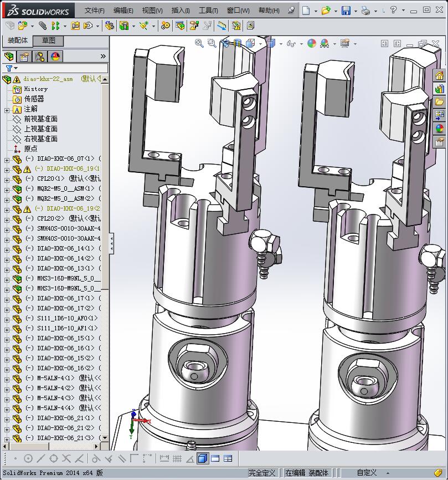448x480 pixels.
Task: Click the Save disk icon
Action: 346,11
